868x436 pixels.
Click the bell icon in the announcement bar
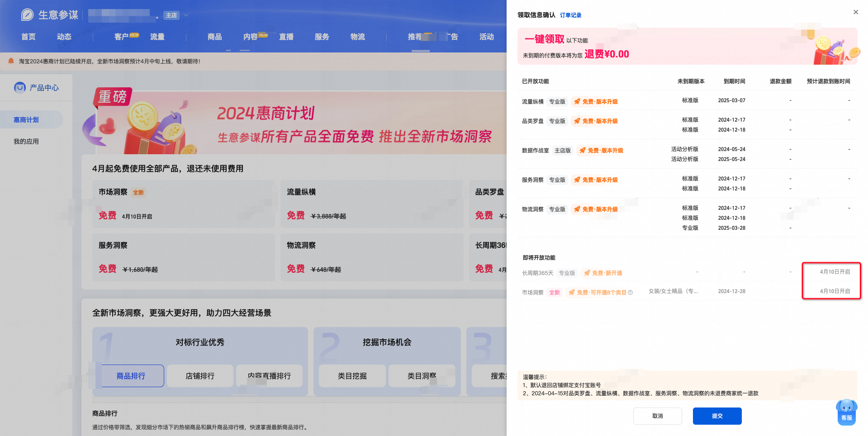11,61
